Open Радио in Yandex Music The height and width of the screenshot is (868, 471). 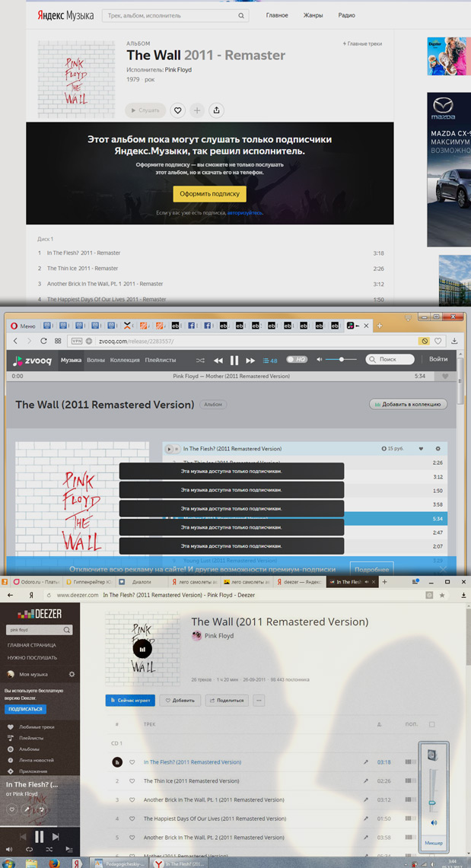pyautogui.click(x=346, y=15)
